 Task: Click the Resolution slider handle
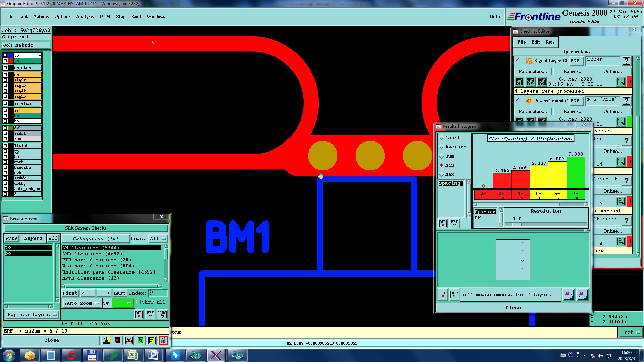pos(517,225)
